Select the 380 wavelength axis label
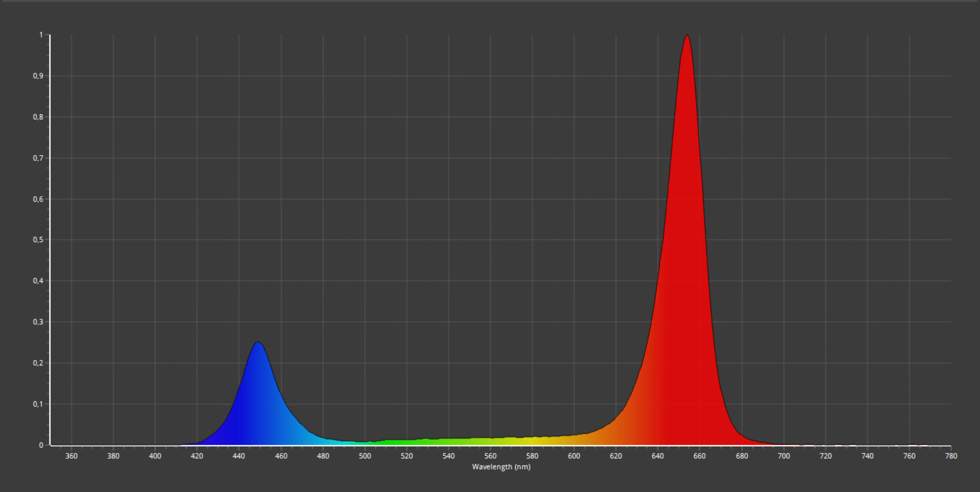980x492 pixels. [113, 456]
